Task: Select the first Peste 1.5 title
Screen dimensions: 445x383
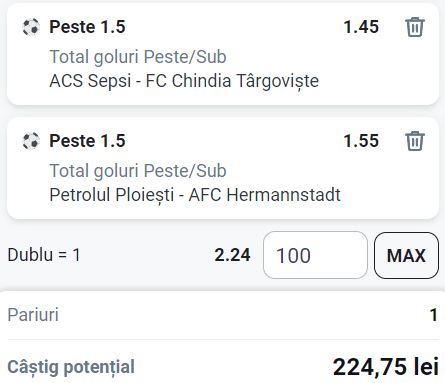Action: (87, 27)
